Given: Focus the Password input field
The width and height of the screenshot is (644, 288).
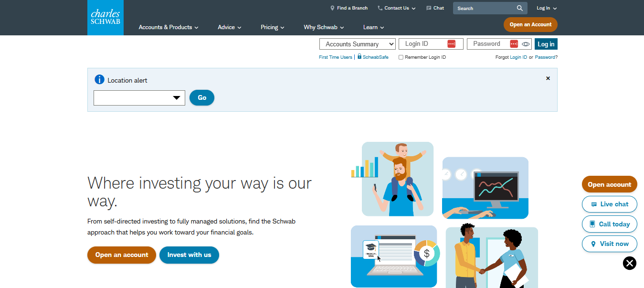Looking at the screenshot, I should (x=498, y=44).
